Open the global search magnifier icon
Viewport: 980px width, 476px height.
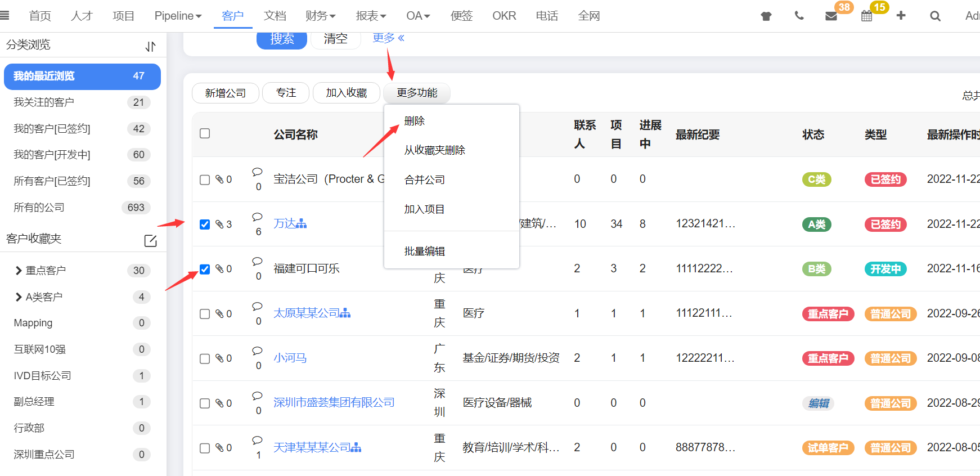point(935,16)
